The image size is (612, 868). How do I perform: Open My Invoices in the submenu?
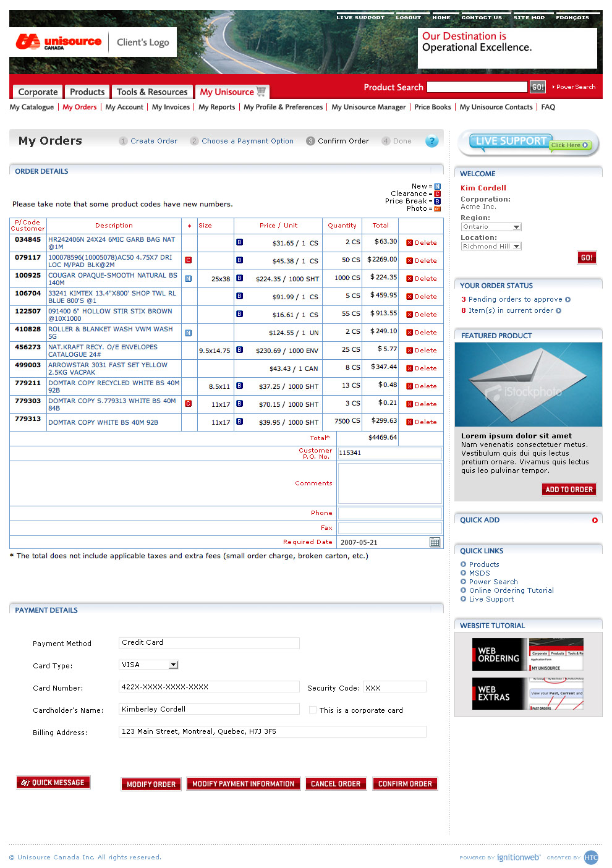pos(171,107)
